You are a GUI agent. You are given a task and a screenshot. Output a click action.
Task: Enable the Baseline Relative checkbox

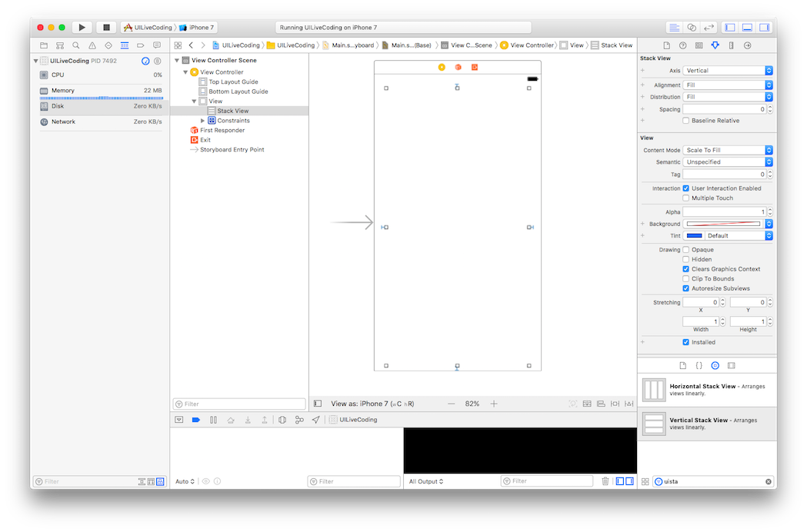coord(686,121)
